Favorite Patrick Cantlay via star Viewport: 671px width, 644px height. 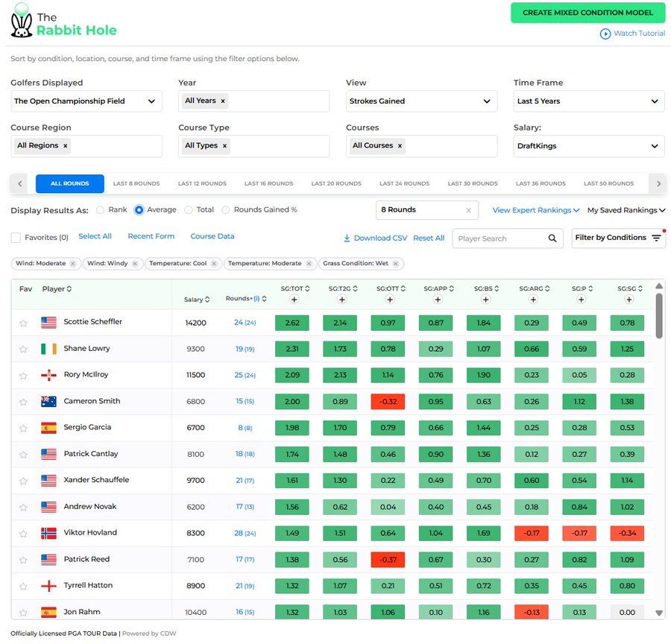(x=23, y=455)
